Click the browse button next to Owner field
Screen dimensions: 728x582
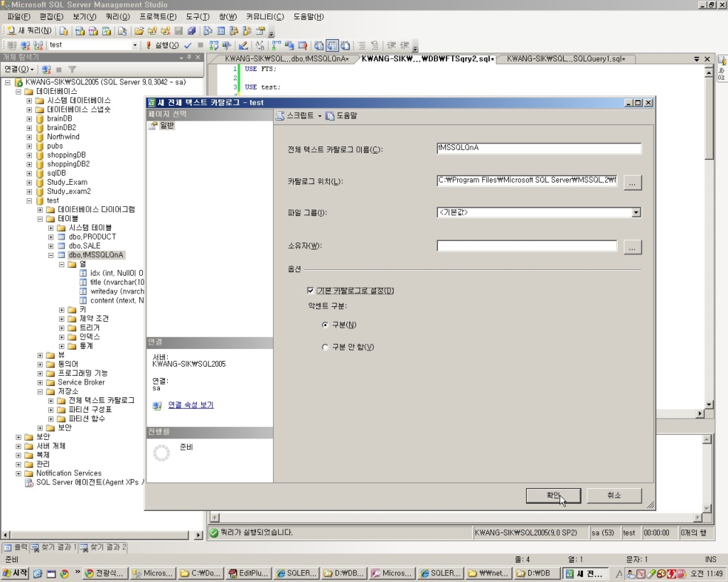coord(632,247)
